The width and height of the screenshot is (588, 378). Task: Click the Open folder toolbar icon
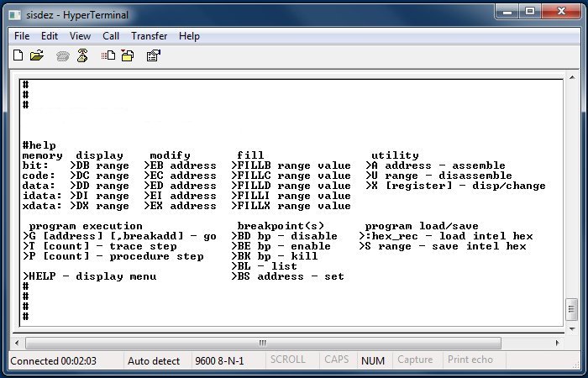click(x=36, y=55)
